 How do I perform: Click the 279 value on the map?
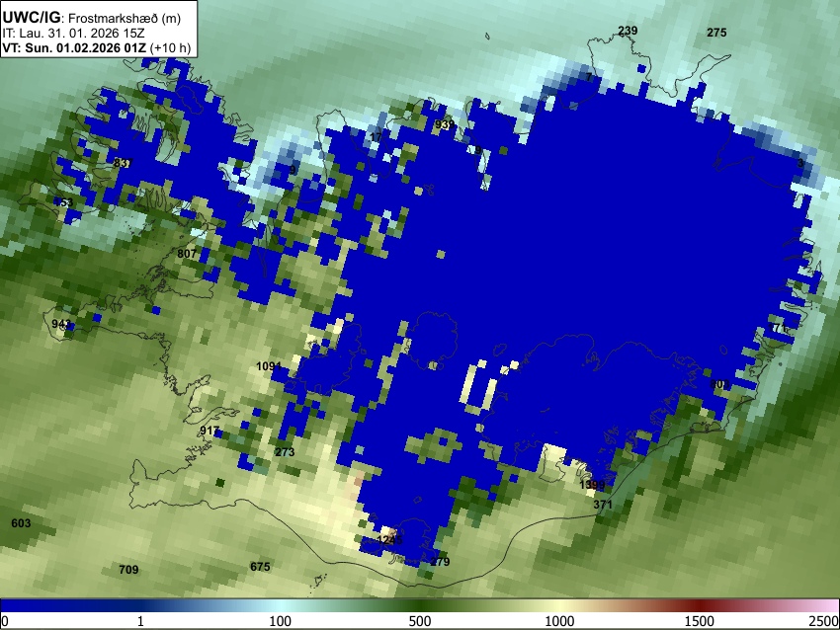(440, 562)
